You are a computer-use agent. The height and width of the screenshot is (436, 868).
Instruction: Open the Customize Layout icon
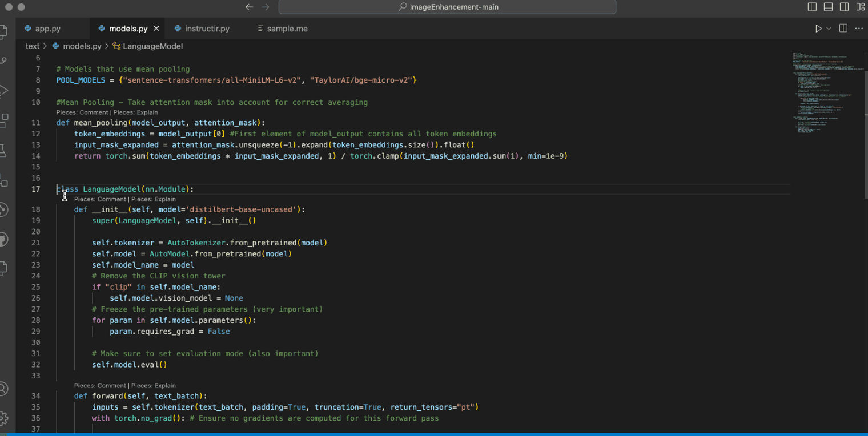tap(861, 7)
